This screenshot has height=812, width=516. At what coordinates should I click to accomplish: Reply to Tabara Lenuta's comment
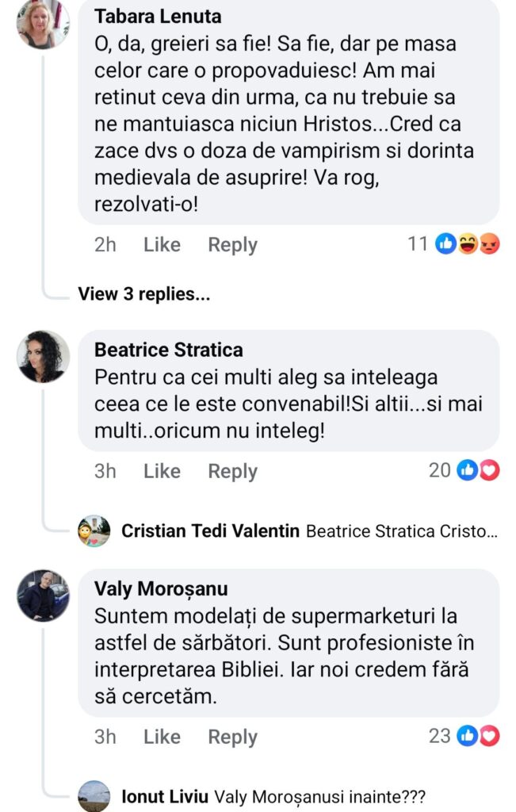click(232, 245)
